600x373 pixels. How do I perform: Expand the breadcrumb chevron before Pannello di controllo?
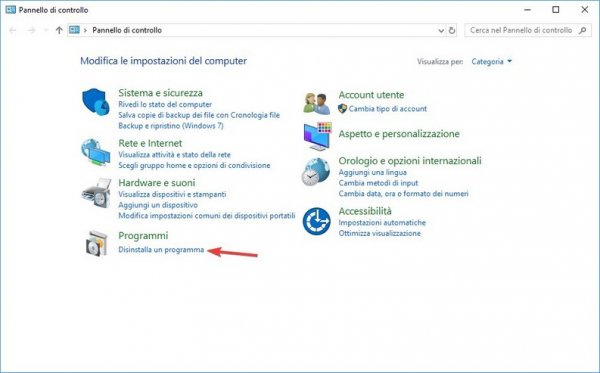85,30
